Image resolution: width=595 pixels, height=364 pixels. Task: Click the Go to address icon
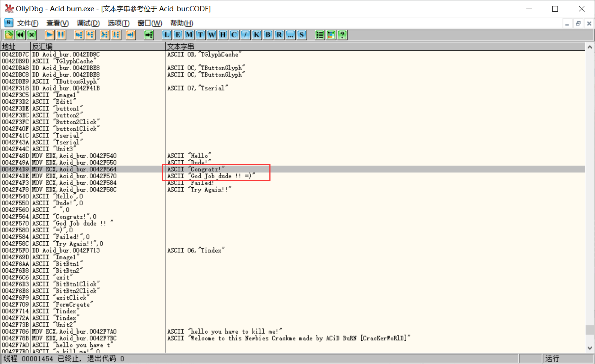pyautogui.click(x=149, y=35)
